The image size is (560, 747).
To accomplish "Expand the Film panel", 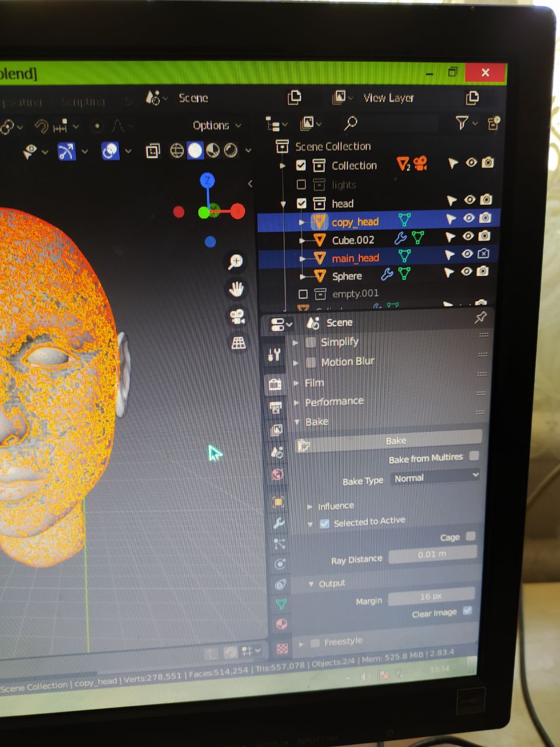I will pos(296,383).
